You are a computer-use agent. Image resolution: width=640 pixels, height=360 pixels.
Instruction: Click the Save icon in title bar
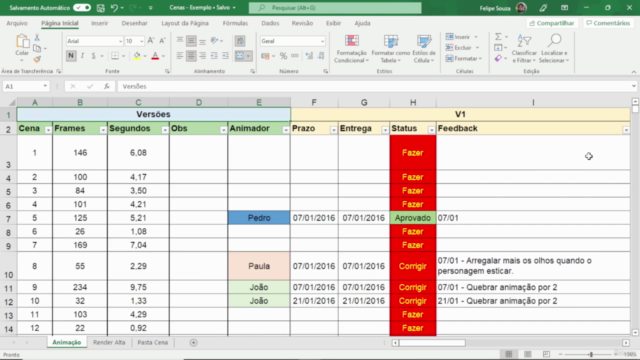pos(101,8)
